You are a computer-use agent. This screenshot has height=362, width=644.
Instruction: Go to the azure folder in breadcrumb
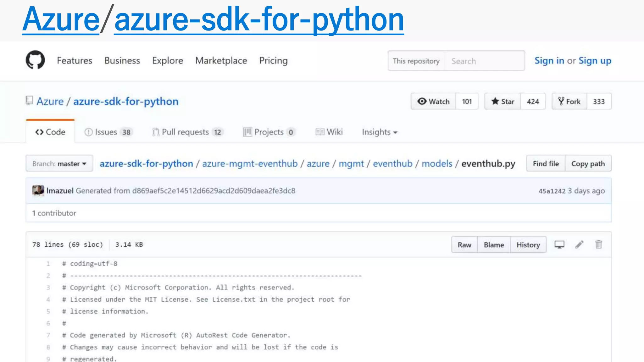tap(318, 163)
